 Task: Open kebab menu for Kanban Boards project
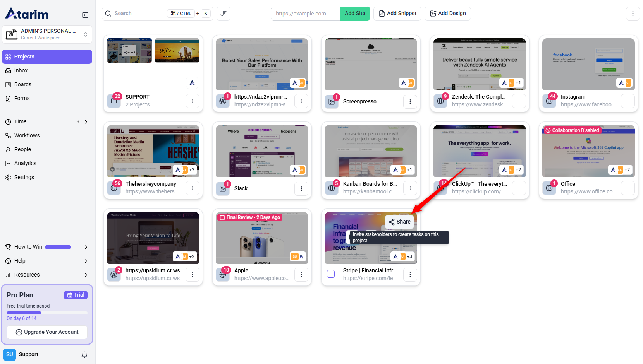[x=410, y=188]
